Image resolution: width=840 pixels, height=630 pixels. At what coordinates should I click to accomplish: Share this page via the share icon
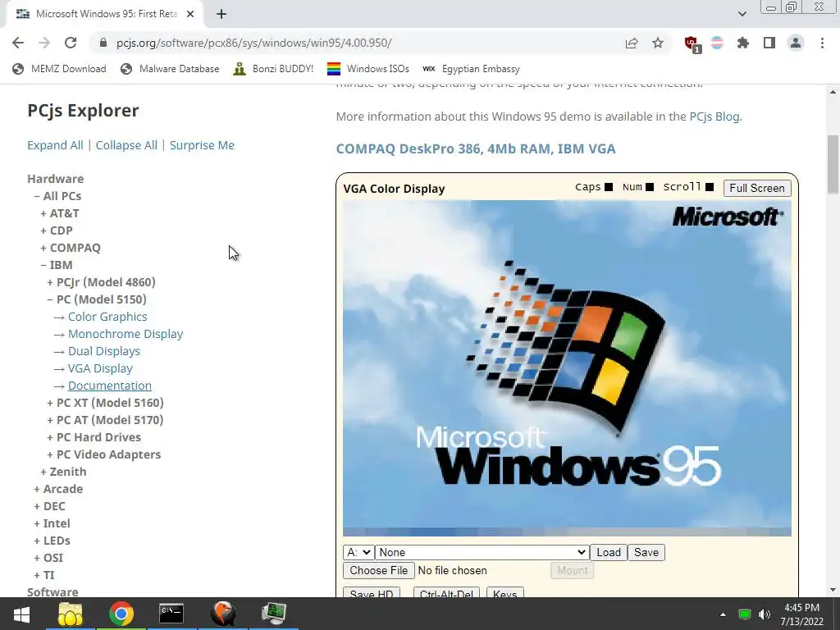click(x=632, y=43)
